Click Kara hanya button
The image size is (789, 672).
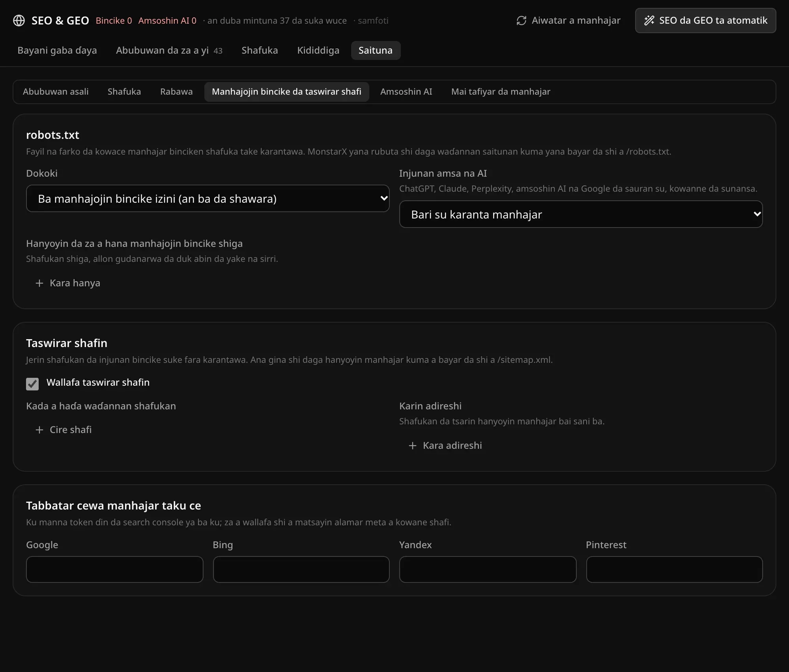pyautogui.click(x=67, y=283)
